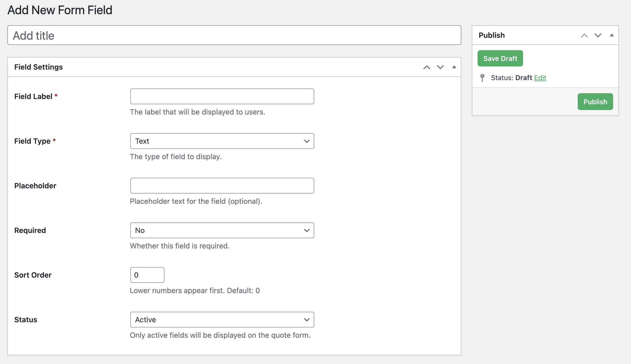Collapse the Publish panel toggle
The height and width of the screenshot is (364, 631).
tap(612, 35)
